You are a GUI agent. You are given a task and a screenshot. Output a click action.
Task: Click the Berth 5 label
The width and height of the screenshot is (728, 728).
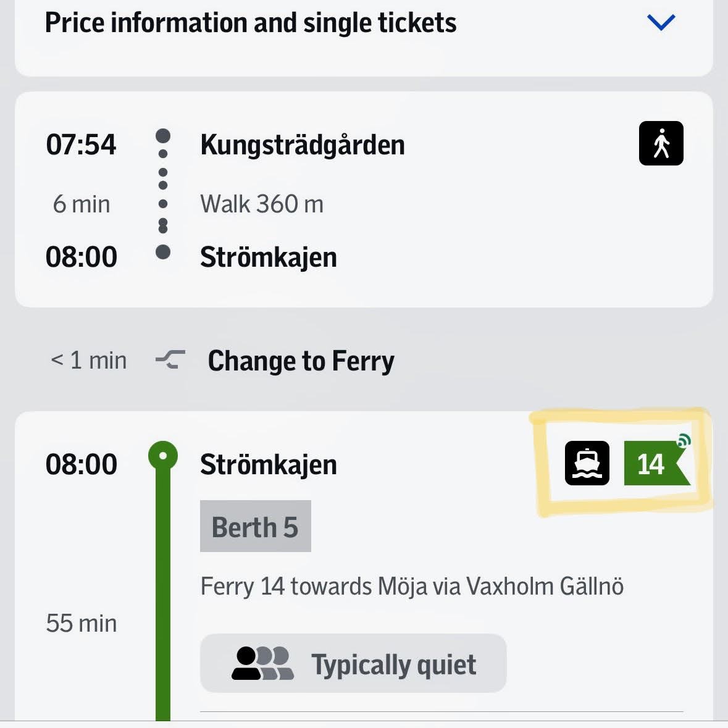255,526
